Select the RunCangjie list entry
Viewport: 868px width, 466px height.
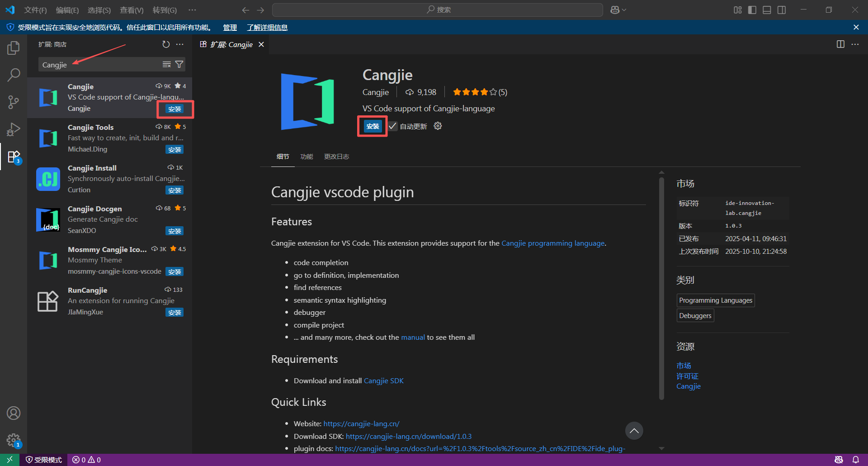(110, 301)
